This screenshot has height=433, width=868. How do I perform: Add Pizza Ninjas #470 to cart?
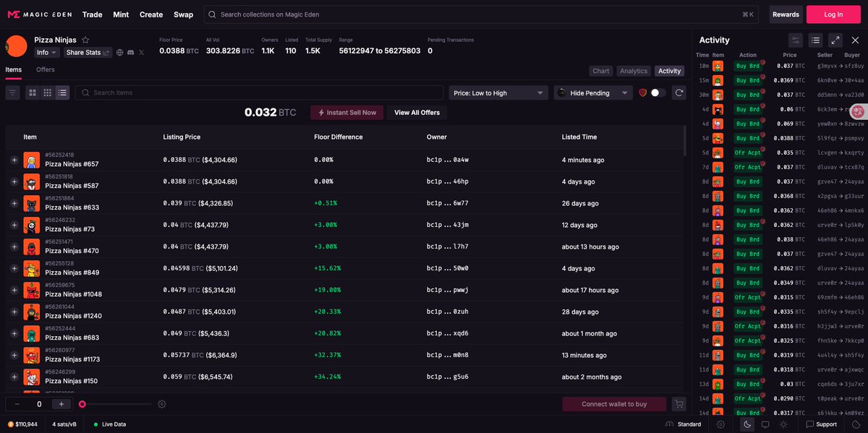(x=14, y=246)
